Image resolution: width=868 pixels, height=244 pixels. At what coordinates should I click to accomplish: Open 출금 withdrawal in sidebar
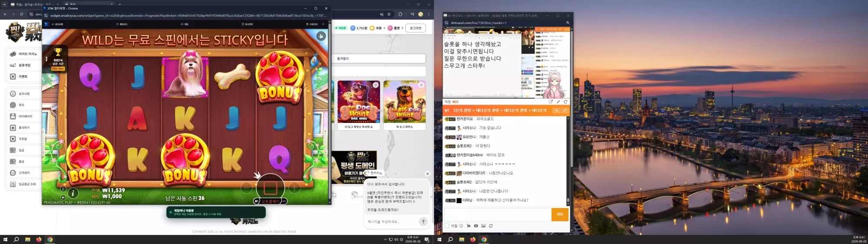(24, 162)
